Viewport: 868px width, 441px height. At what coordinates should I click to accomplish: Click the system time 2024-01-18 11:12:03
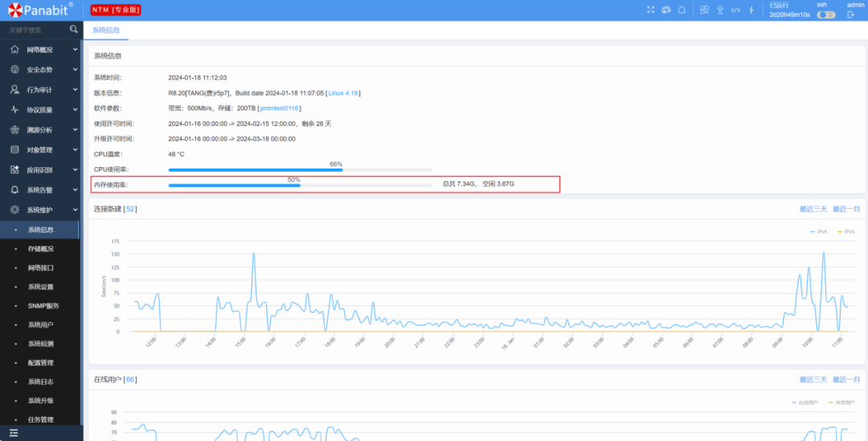click(x=198, y=78)
